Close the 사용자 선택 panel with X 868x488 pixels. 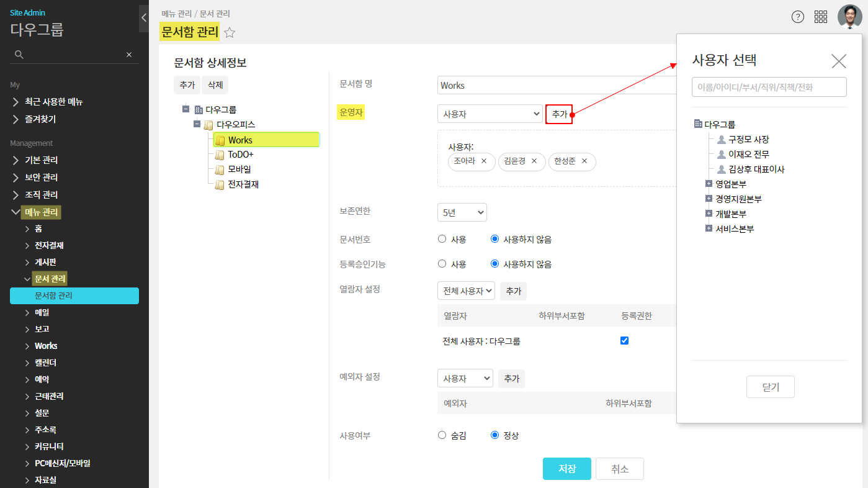coord(838,61)
